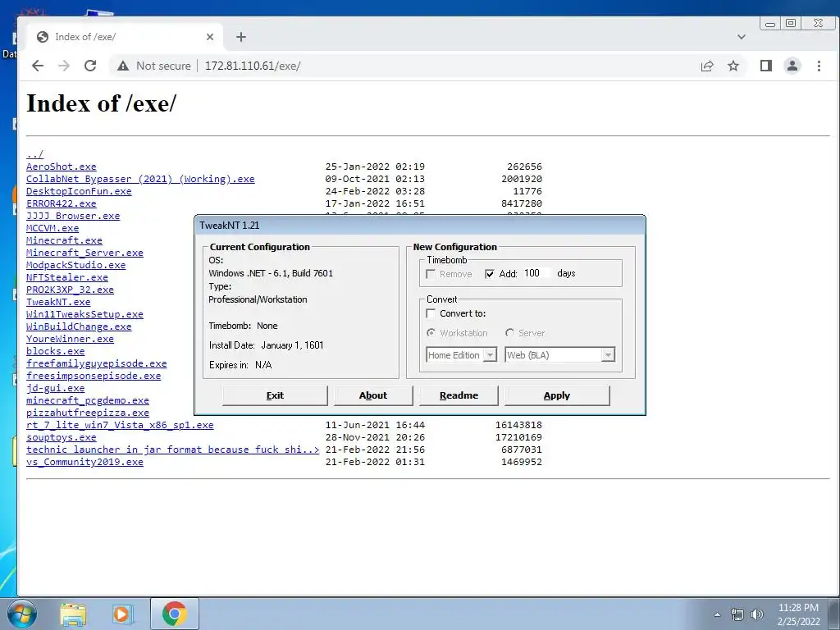Open Chrome's three-dot menu
840x630 pixels.
click(x=819, y=66)
